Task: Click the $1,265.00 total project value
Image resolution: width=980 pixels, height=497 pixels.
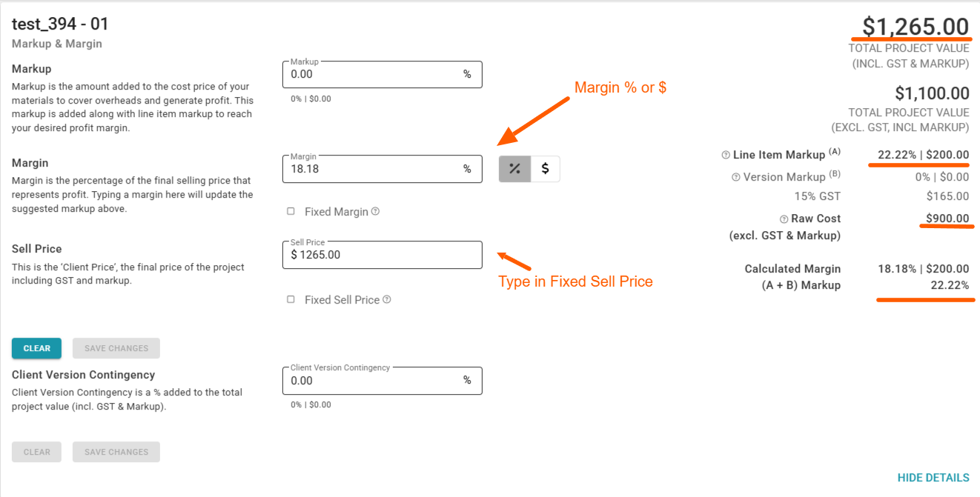Action: pyautogui.click(x=911, y=27)
